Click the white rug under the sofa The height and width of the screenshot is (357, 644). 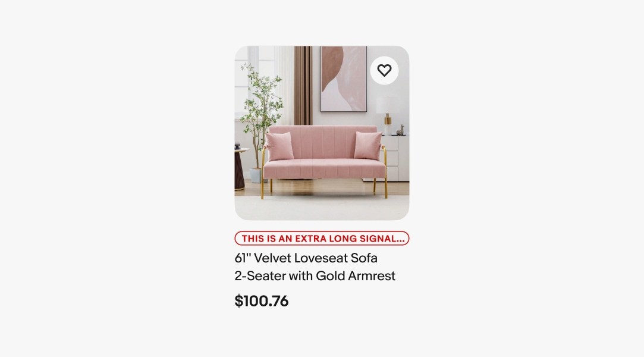pyautogui.click(x=321, y=208)
